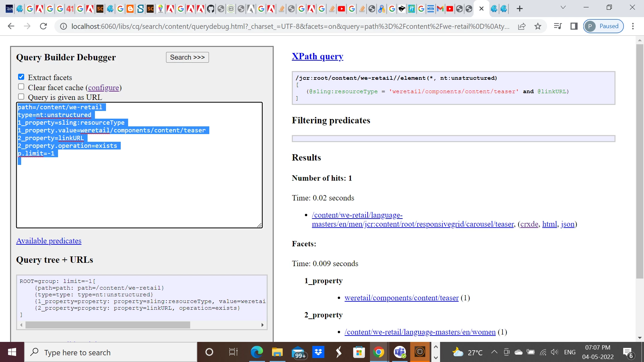Open Microsoft Edge from the taskbar
Image resolution: width=644 pixels, height=362 pixels.
(x=257, y=352)
